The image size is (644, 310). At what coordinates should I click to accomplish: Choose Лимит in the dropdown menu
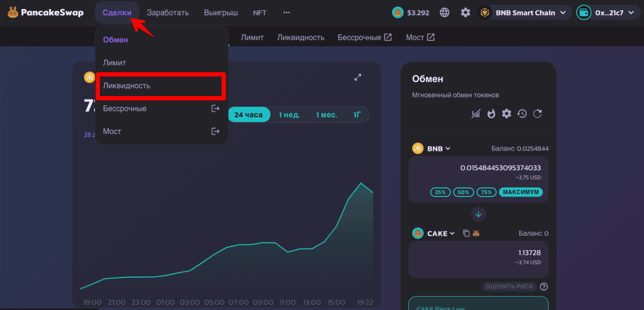pos(161,62)
